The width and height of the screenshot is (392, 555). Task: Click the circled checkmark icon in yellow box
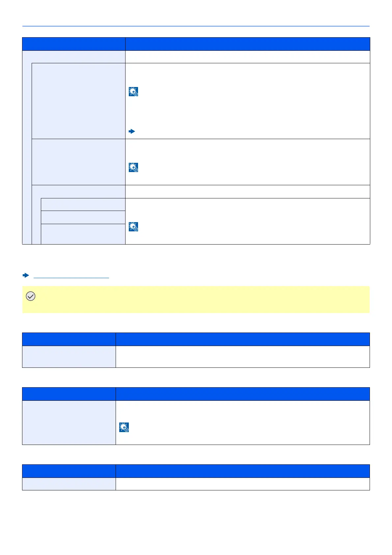coord(30,296)
